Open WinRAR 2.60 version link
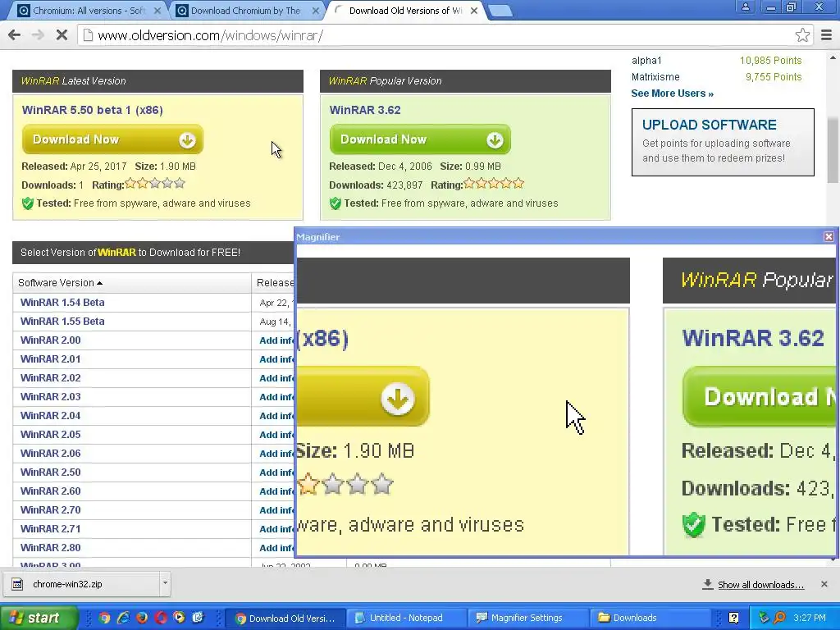Screen dimensions: 840x630 50,491
